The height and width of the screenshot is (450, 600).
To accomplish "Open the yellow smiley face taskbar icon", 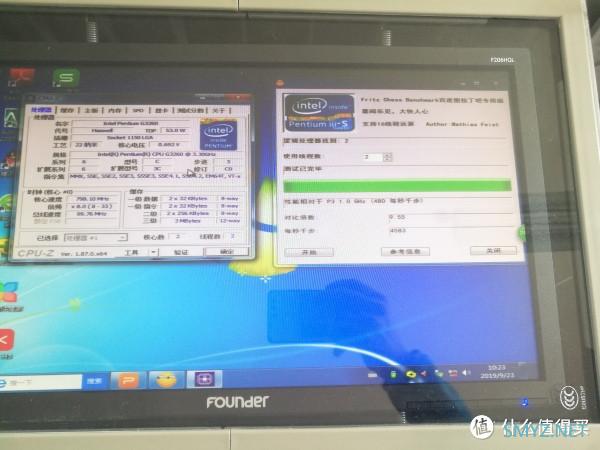I will pyautogui.click(x=166, y=379).
